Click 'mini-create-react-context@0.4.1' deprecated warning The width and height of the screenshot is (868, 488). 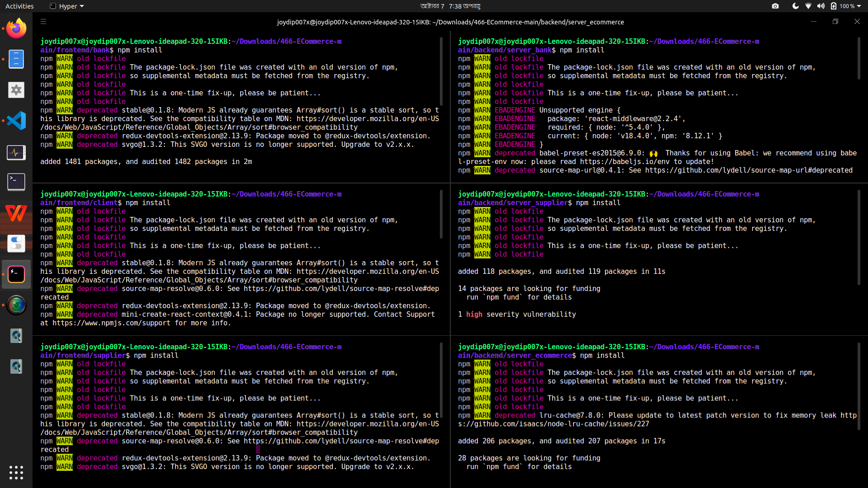pyautogui.click(x=237, y=319)
